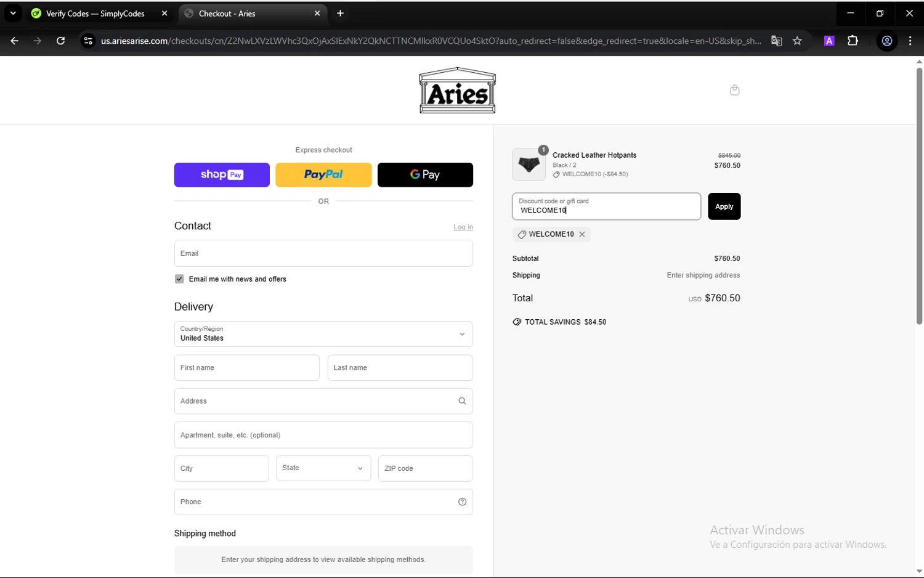
Task: Open the tab search dropdown arrow
Action: [x=13, y=13]
